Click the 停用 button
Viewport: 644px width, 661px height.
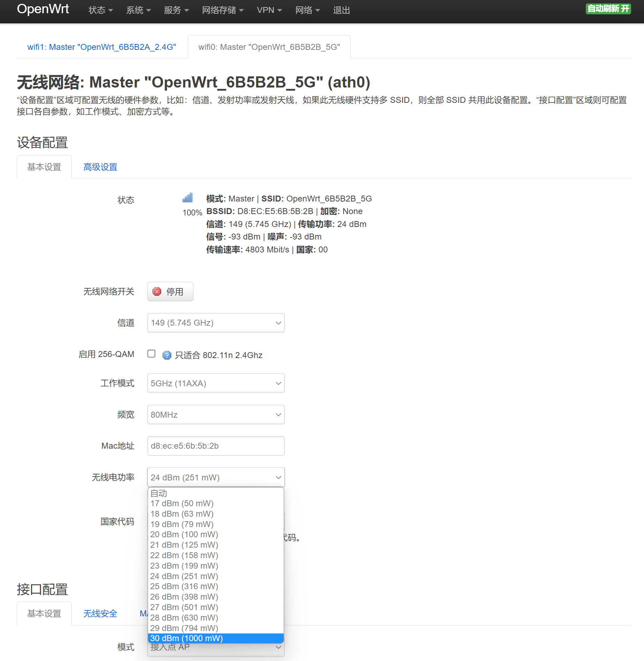coord(170,291)
